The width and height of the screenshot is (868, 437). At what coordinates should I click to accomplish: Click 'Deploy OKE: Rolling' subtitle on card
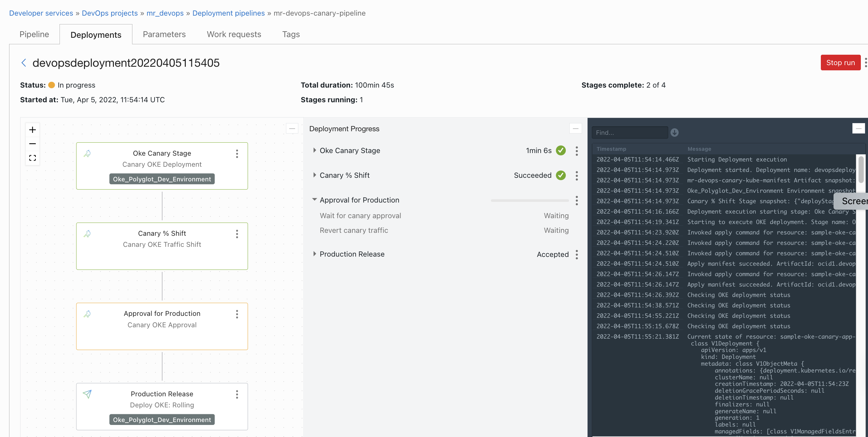(x=162, y=405)
